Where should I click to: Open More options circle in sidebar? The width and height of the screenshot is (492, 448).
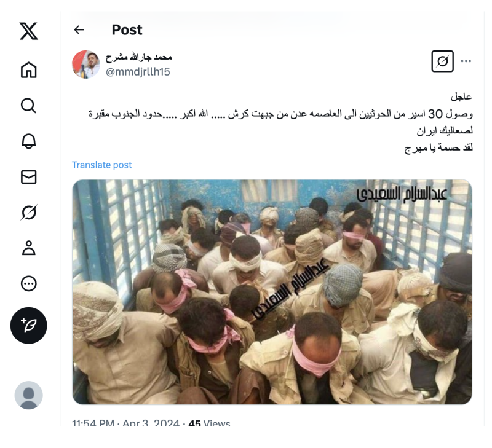[x=28, y=284]
